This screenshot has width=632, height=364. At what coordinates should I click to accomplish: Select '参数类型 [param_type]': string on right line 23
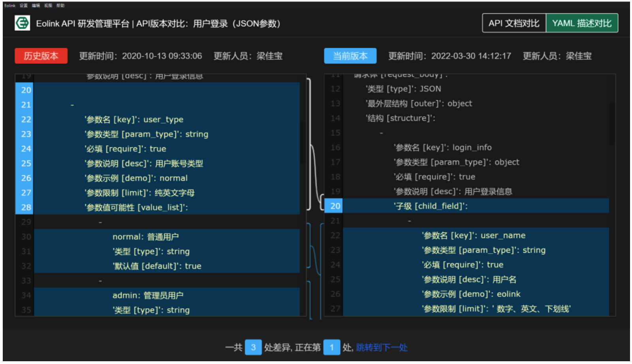[x=483, y=250]
